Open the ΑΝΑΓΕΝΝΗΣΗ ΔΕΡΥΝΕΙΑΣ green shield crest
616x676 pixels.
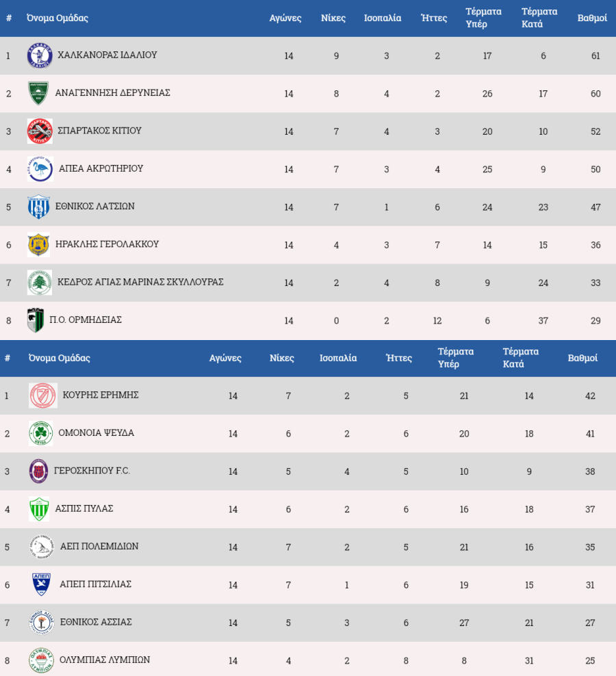click(38, 93)
